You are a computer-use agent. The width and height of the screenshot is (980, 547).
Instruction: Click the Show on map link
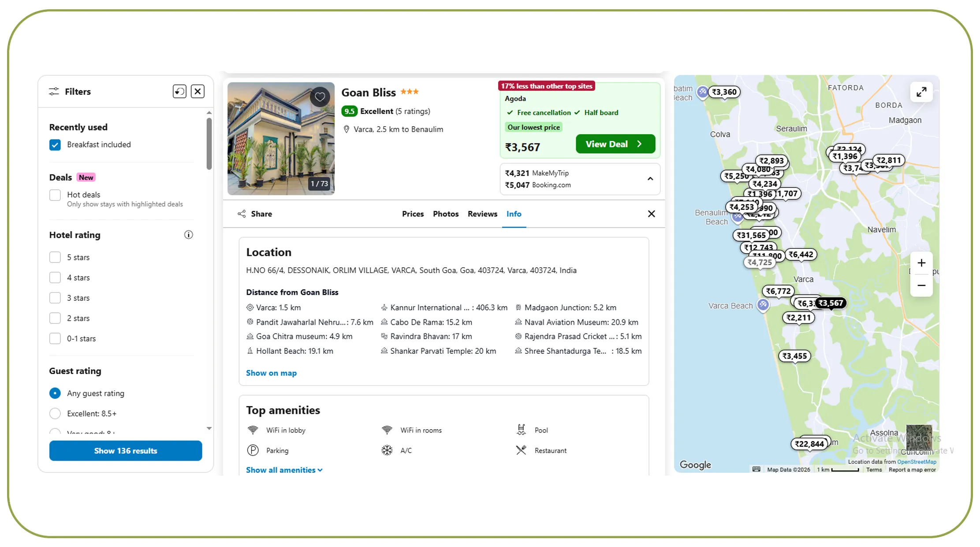click(x=271, y=373)
